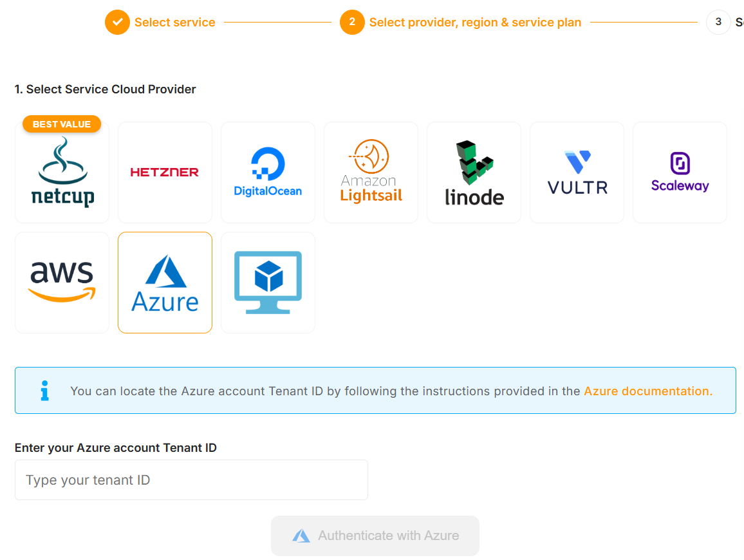
Task: Select the Linode provider logo
Action: coord(474,173)
